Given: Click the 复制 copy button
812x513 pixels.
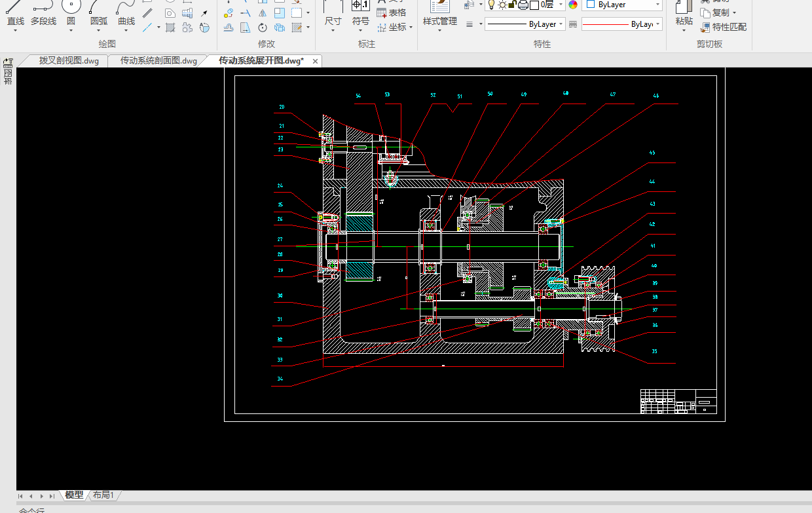Looking at the screenshot, I should click(720, 13).
